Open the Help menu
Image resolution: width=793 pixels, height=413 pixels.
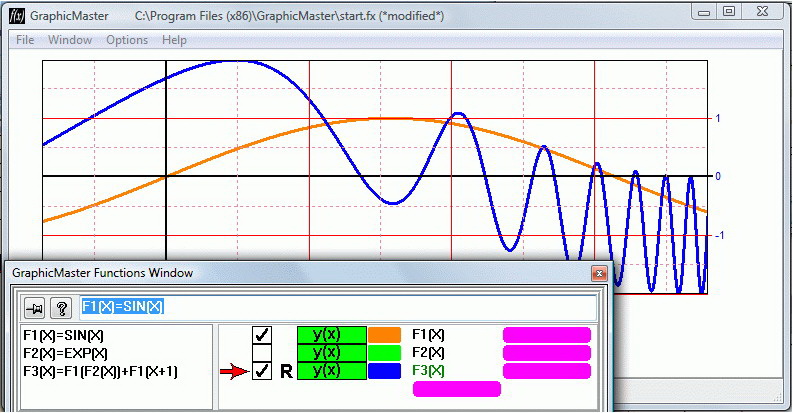(174, 40)
